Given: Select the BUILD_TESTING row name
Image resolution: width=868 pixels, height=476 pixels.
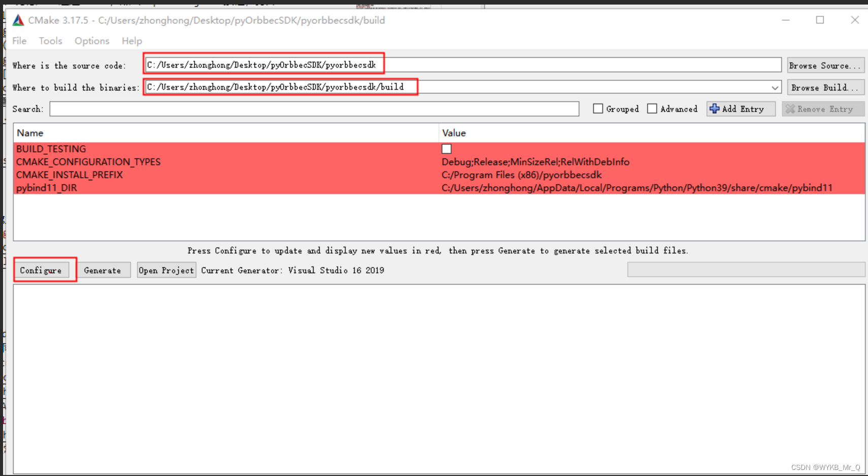Looking at the screenshot, I should (51, 149).
